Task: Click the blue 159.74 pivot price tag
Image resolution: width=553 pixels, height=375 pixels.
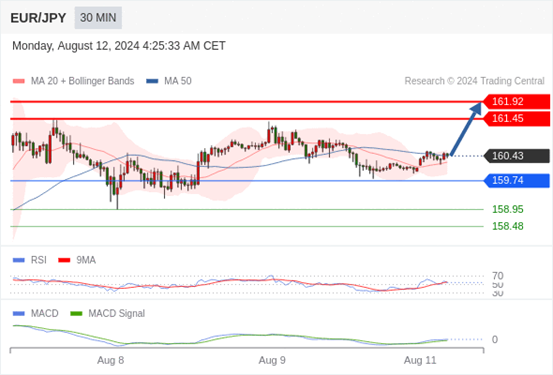Action: (516, 181)
